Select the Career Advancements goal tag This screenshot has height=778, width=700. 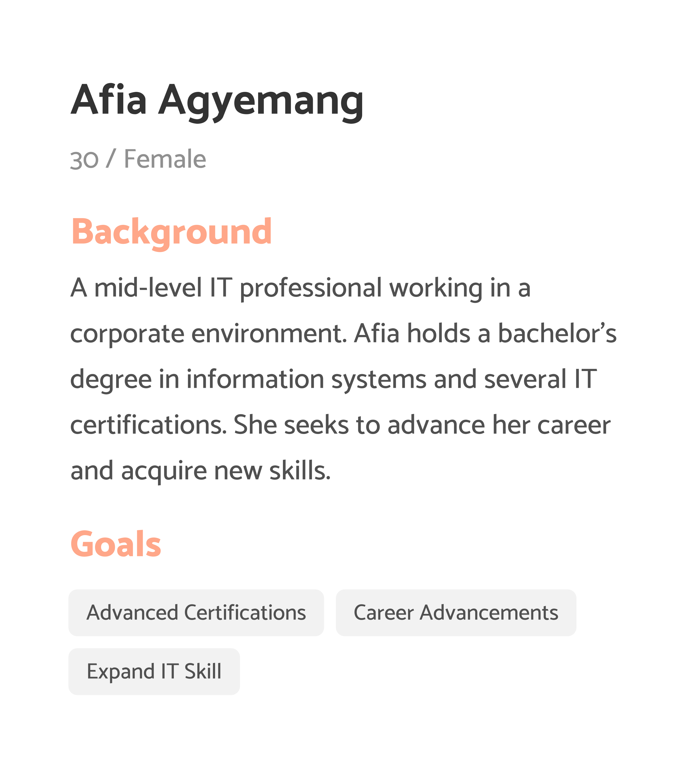(x=456, y=613)
